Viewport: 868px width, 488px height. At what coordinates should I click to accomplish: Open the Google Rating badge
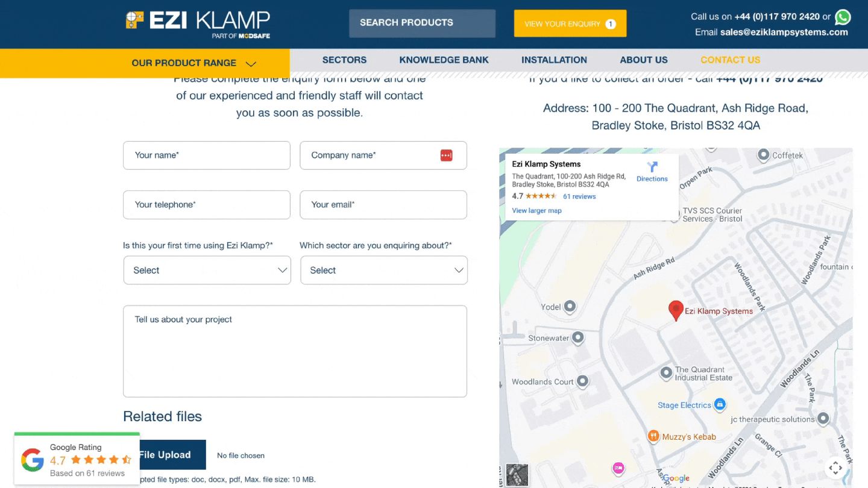(x=77, y=458)
